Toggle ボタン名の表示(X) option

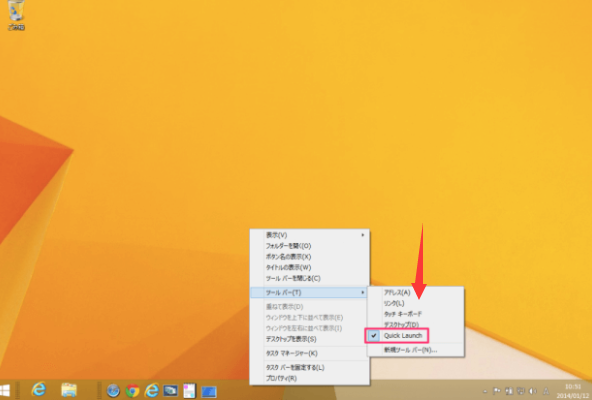tap(310, 257)
